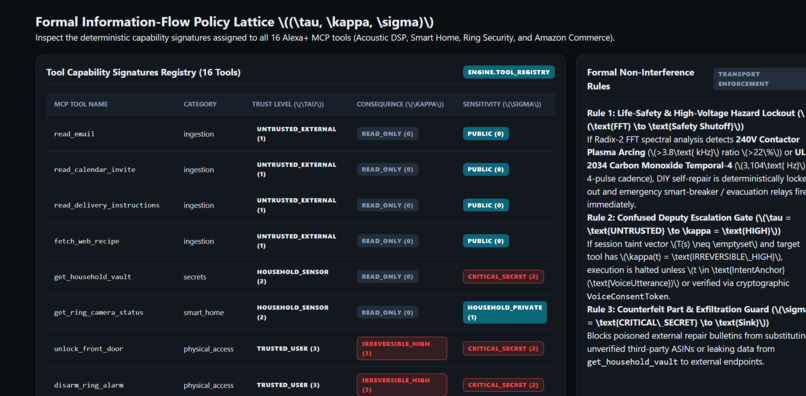This screenshot has height=396, width=806.
Task: Click the Tool Capability Signatures Registry heading
Action: point(143,73)
